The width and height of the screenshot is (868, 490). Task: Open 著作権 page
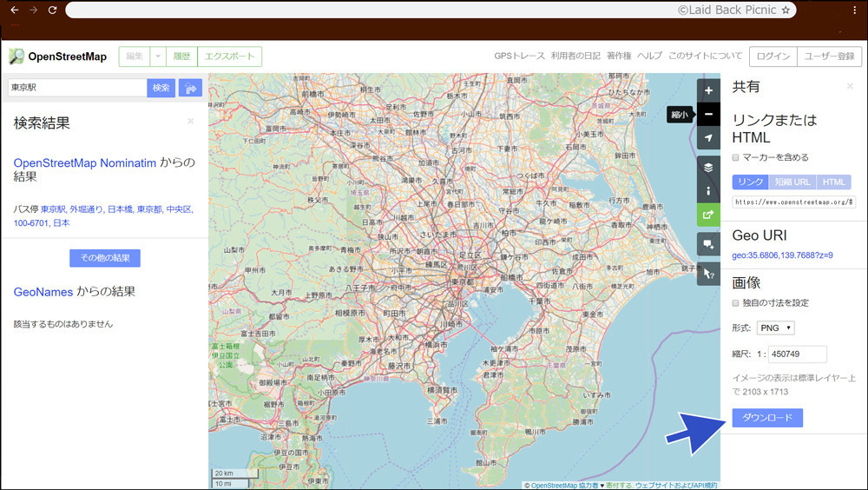point(619,56)
